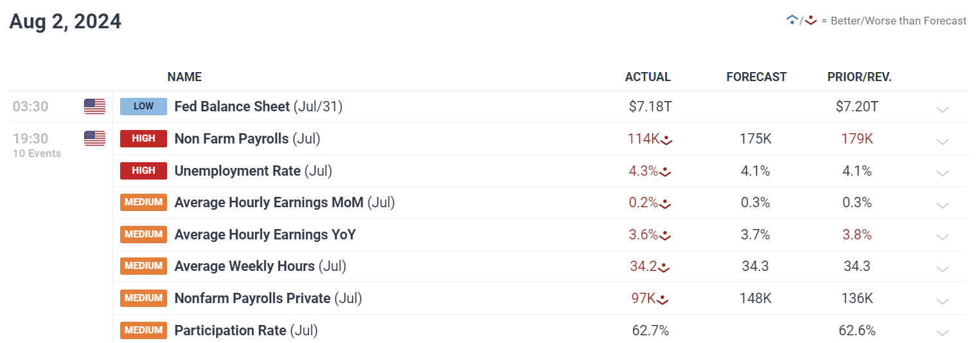Click HIGH badge for Non Farm Payrolls
980x343 pixels.
(x=143, y=138)
